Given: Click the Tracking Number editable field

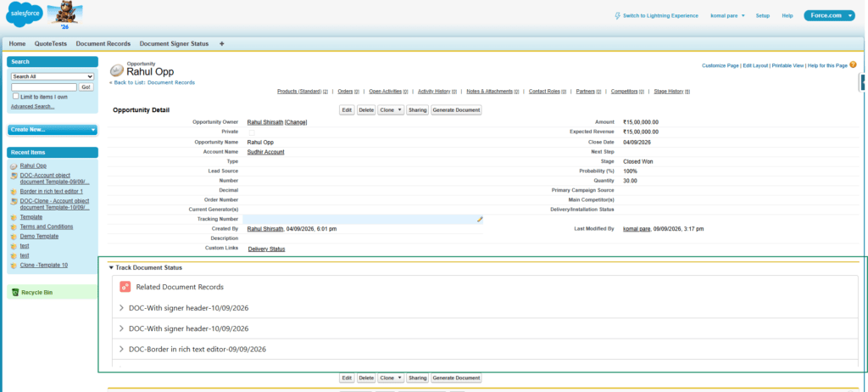Looking at the screenshot, I should pos(363,219).
